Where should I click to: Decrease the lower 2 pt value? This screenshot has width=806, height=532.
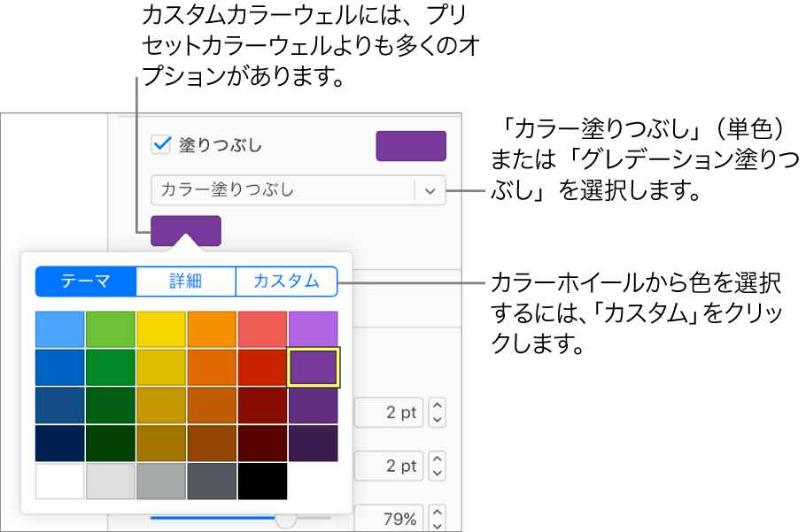[437, 472]
